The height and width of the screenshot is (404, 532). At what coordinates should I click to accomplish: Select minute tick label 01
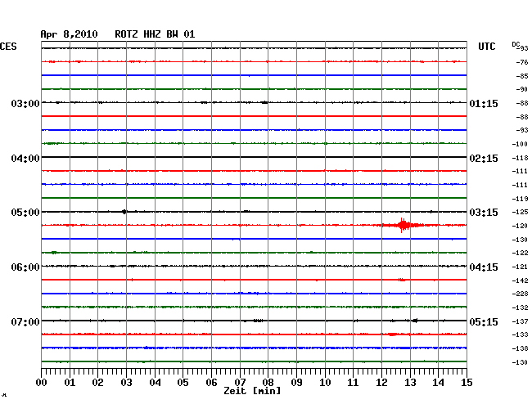click(70, 383)
